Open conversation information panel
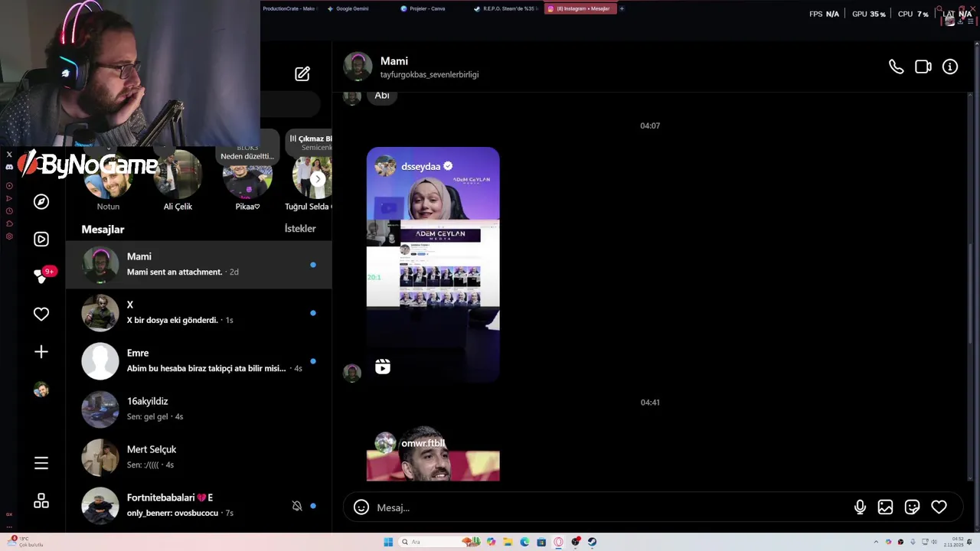 [950, 67]
